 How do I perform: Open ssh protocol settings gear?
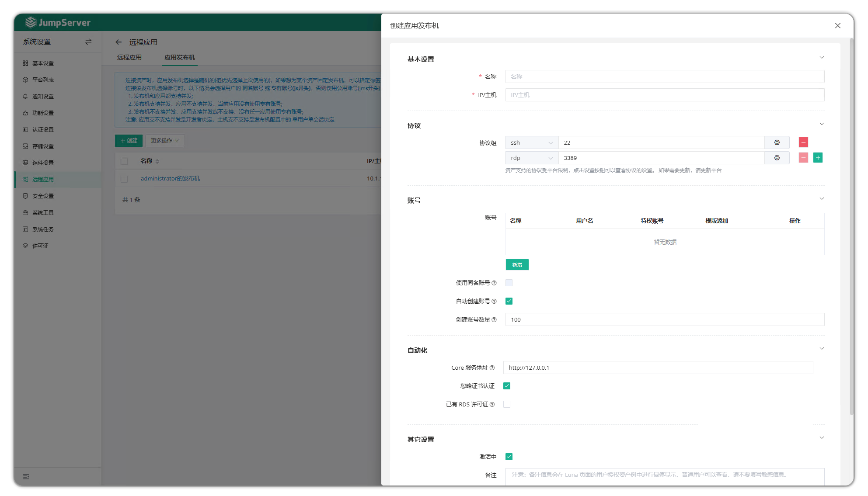tap(777, 142)
